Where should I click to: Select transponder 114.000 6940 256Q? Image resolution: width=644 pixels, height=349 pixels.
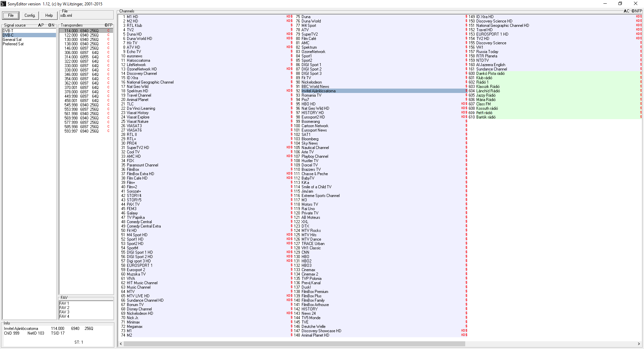(x=86, y=31)
